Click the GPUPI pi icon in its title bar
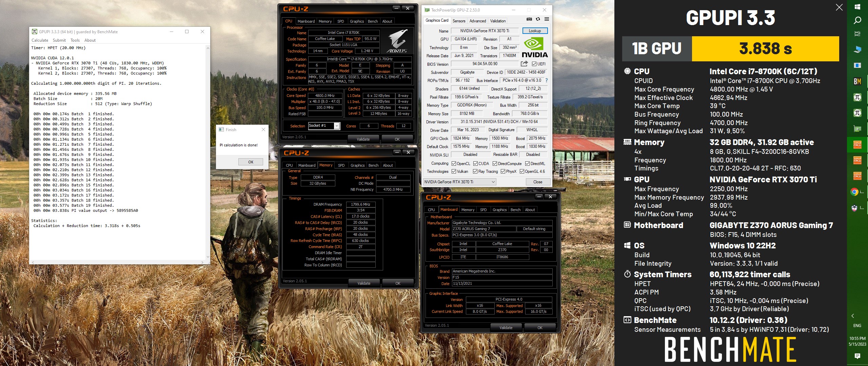 point(35,32)
